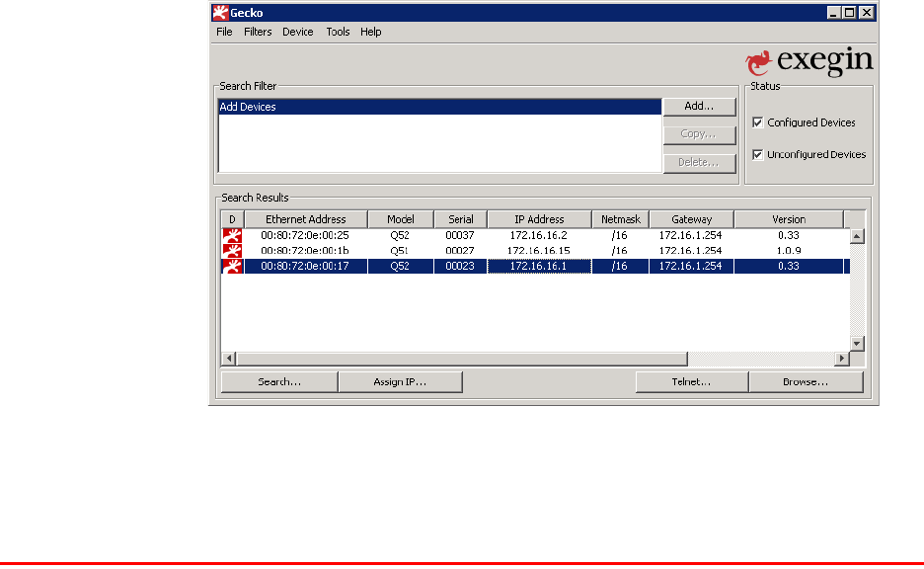
Task: Click the gecko icon for device 00:80:72:0e:00:25
Action: 232,235
